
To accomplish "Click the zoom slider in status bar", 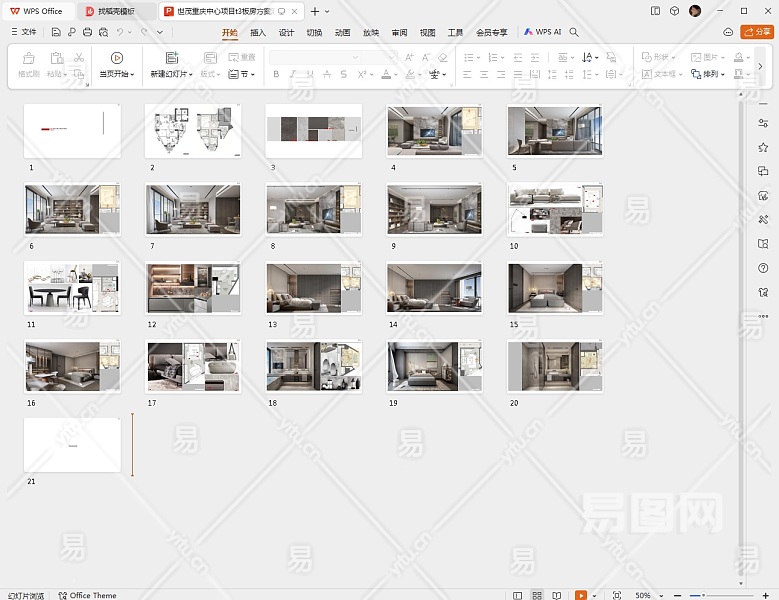I will point(703,595).
